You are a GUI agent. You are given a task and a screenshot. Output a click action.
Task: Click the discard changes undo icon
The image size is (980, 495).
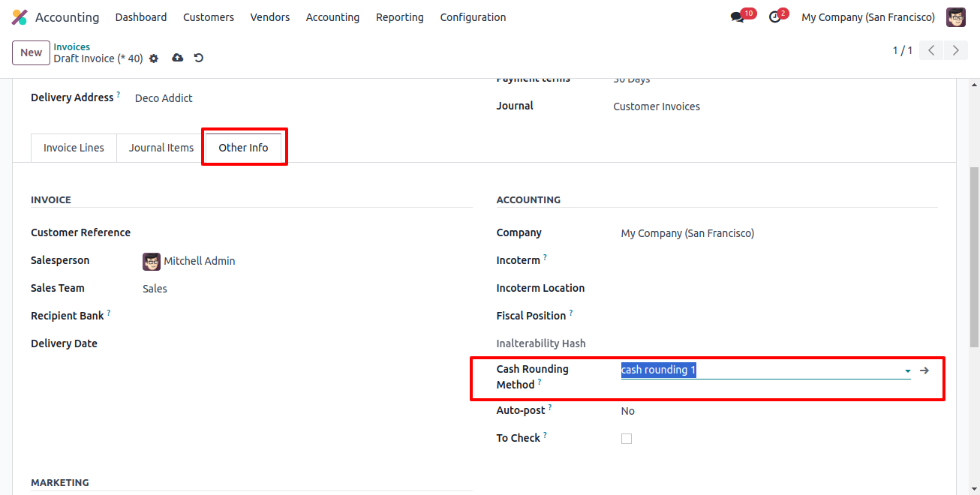click(199, 58)
